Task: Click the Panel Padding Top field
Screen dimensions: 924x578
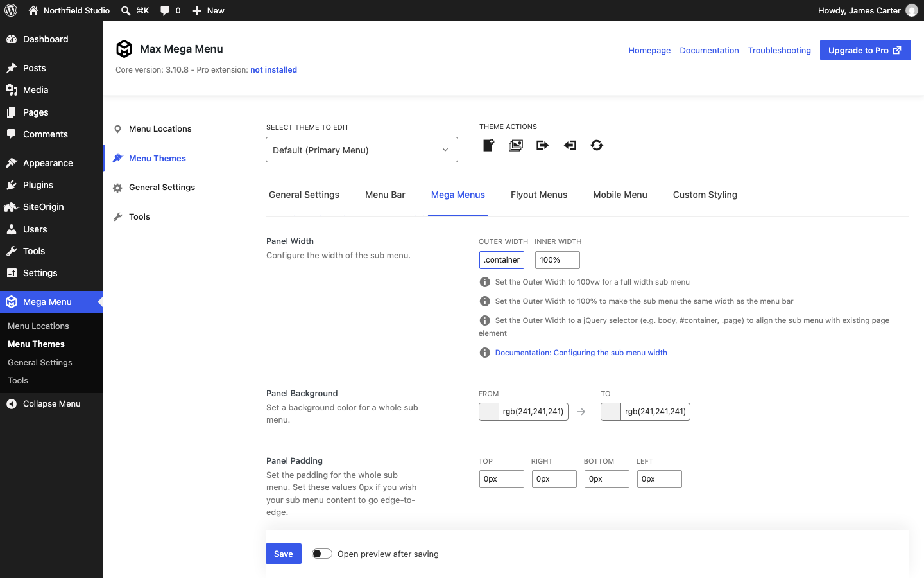Action: (x=502, y=479)
